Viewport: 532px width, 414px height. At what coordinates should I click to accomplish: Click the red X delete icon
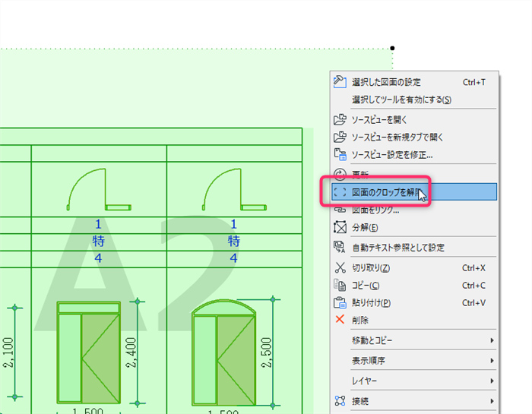pos(340,319)
